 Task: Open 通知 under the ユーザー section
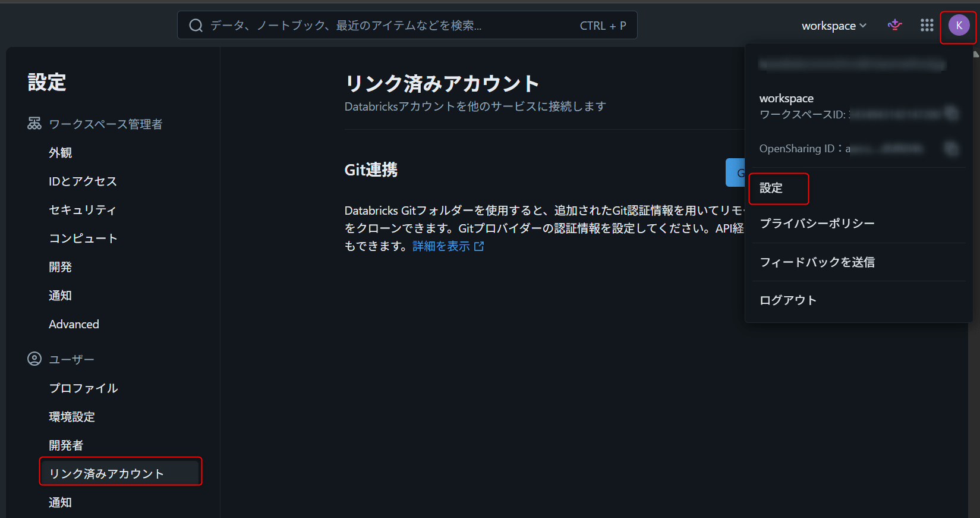(x=60, y=503)
